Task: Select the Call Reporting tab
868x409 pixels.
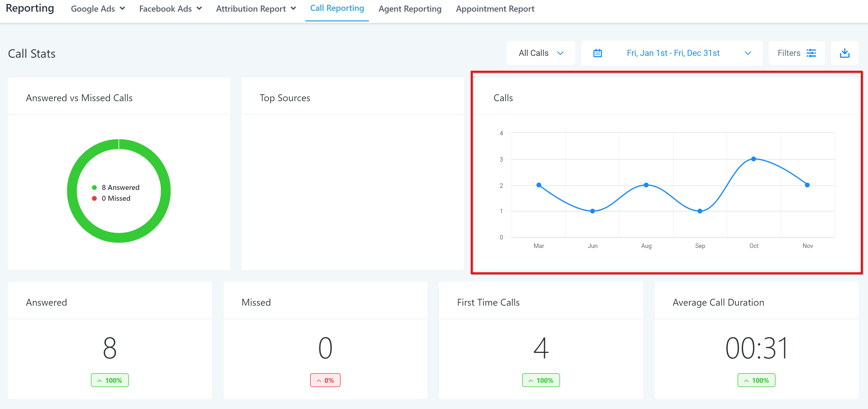Action: pos(337,8)
